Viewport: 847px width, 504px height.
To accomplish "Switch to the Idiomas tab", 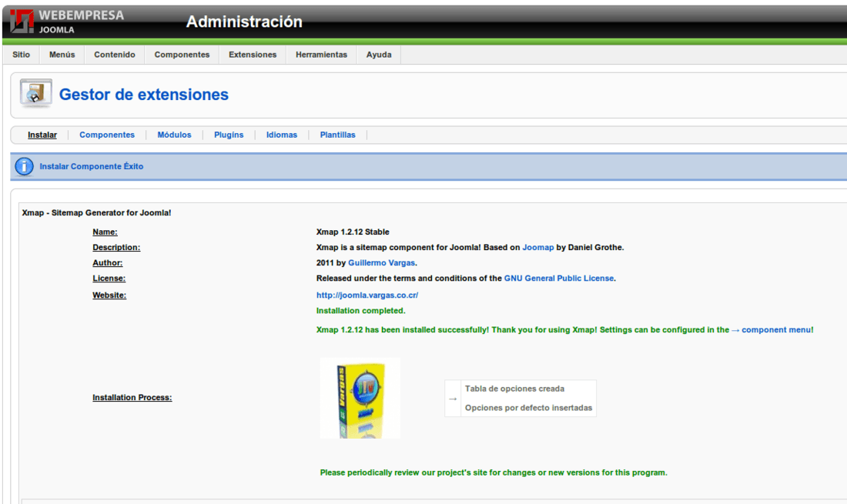I will (x=281, y=135).
